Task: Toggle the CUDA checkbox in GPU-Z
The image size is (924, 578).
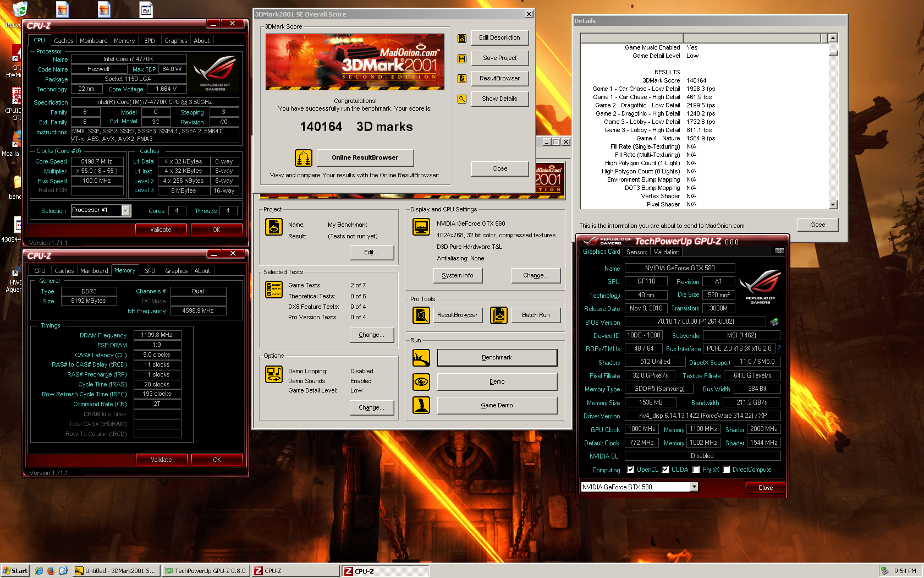Action: point(665,470)
